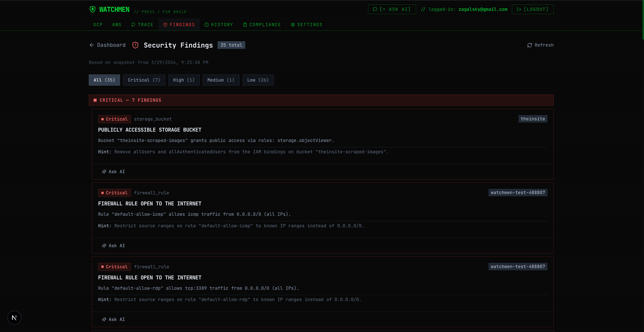Click watchmen-test-488807 tag on rdp finding
The image size is (644, 332).
(x=518, y=267)
